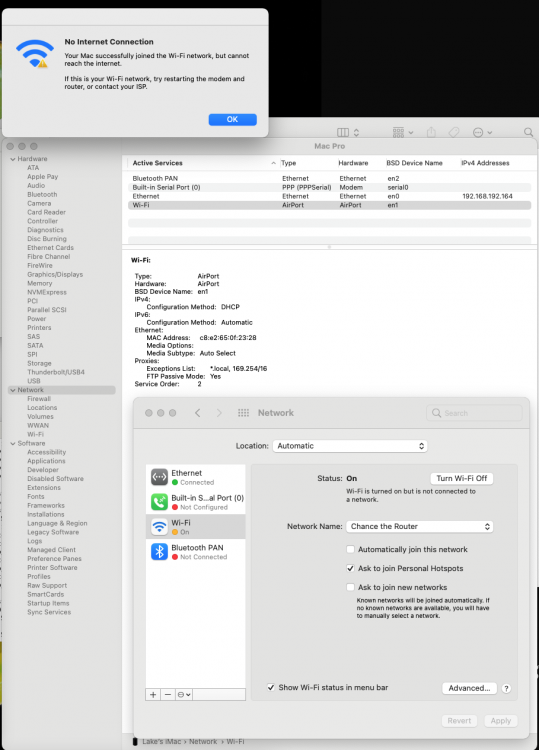Select Logs under Software in sidebar
The height and width of the screenshot is (750, 539).
(34, 541)
